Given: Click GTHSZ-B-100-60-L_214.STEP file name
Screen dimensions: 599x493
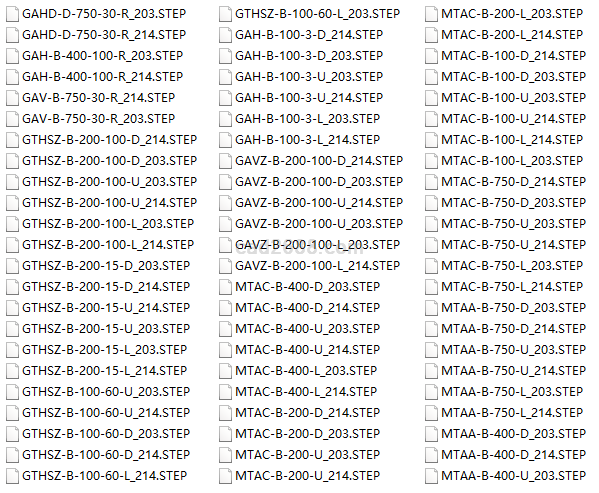Looking at the screenshot, I should pyautogui.click(x=105, y=476).
